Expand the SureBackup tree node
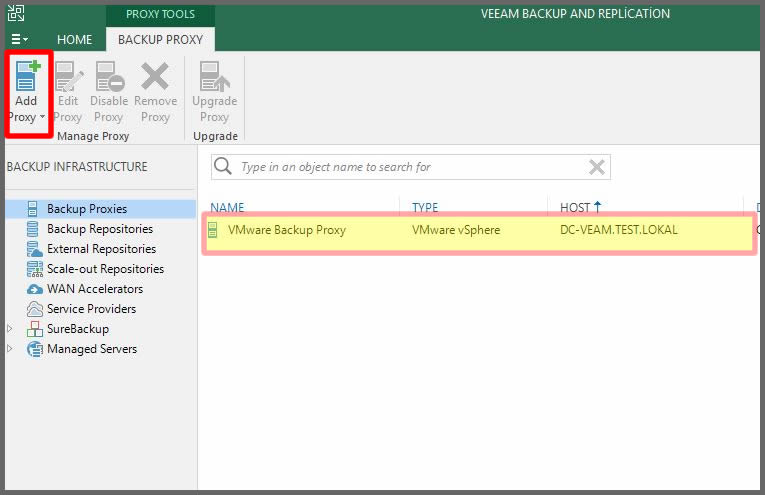Screen dimensions: 765x495 pos(10,329)
